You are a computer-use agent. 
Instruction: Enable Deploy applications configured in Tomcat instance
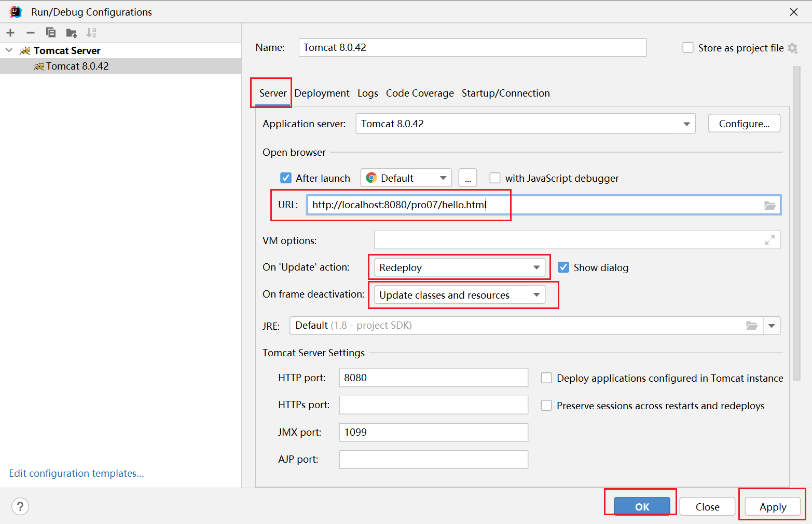[546, 378]
